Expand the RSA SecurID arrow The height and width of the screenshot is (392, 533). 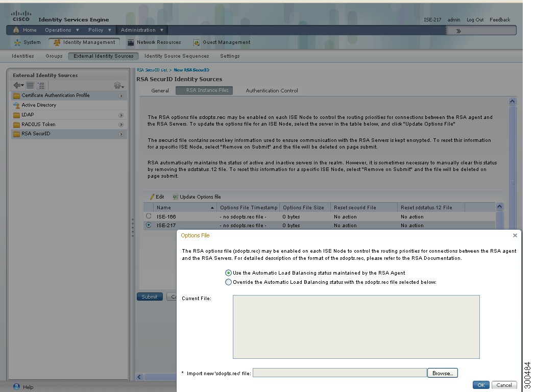pyautogui.click(x=120, y=134)
